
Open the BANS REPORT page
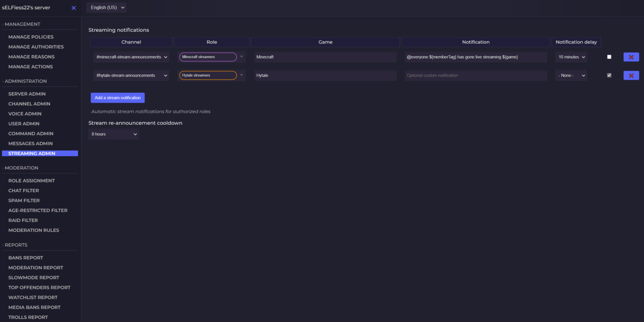click(x=25, y=258)
